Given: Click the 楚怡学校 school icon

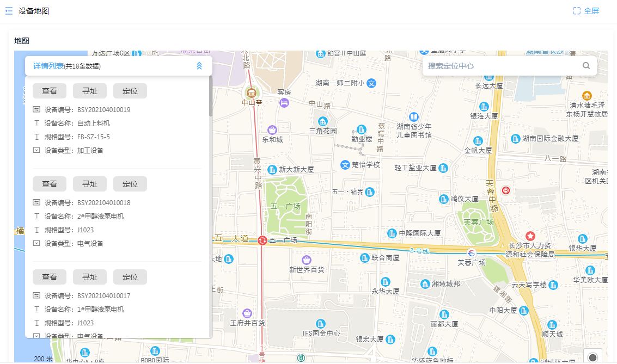Looking at the screenshot, I should click(345, 164).
